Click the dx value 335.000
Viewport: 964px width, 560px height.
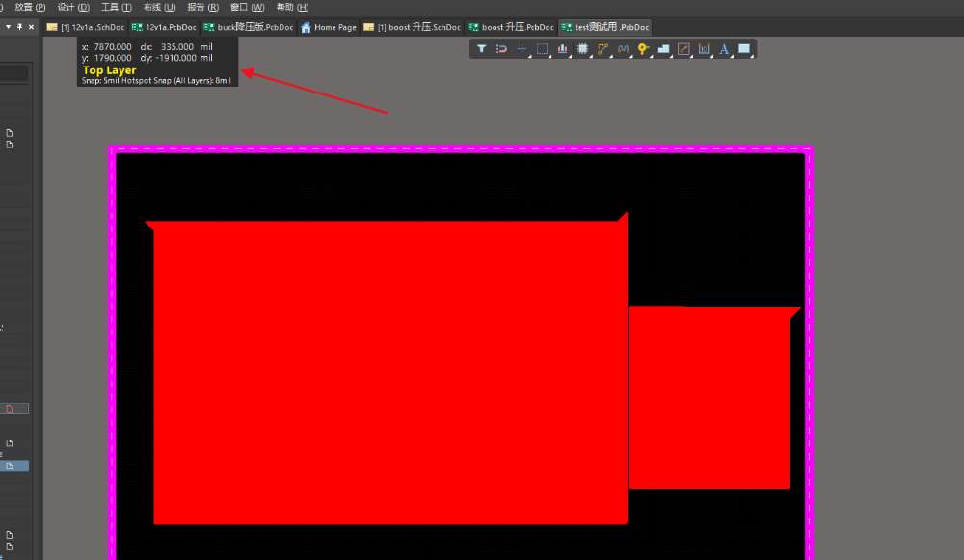(x=177, y=46)
